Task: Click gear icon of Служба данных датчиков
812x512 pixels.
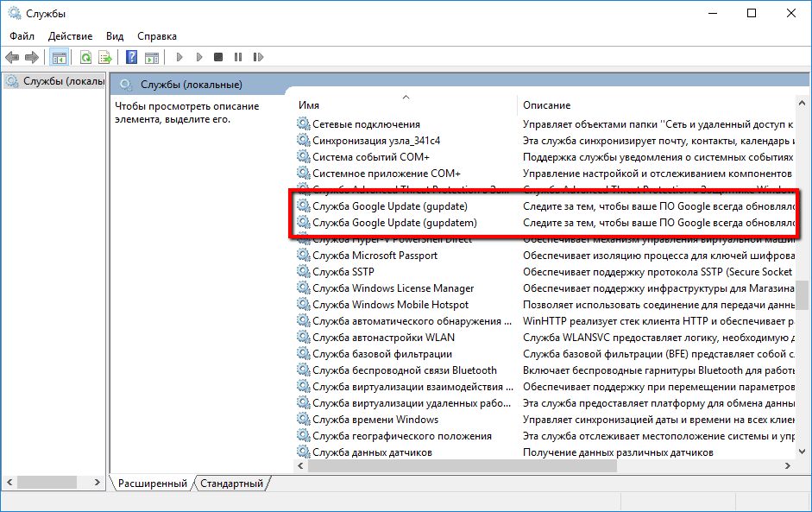Action: click(x=303, y=452)
